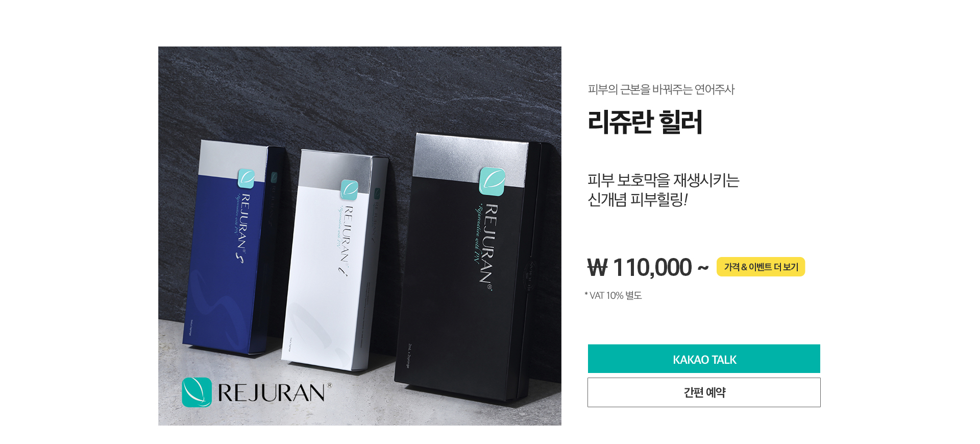
Task: Open KAKAO TALK consultation
Action: (704, 359)
